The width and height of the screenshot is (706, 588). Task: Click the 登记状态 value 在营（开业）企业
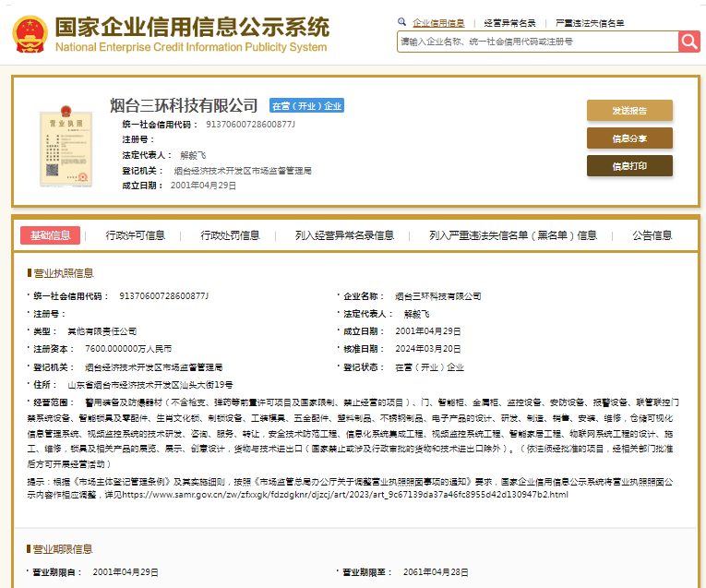[429, 367]
